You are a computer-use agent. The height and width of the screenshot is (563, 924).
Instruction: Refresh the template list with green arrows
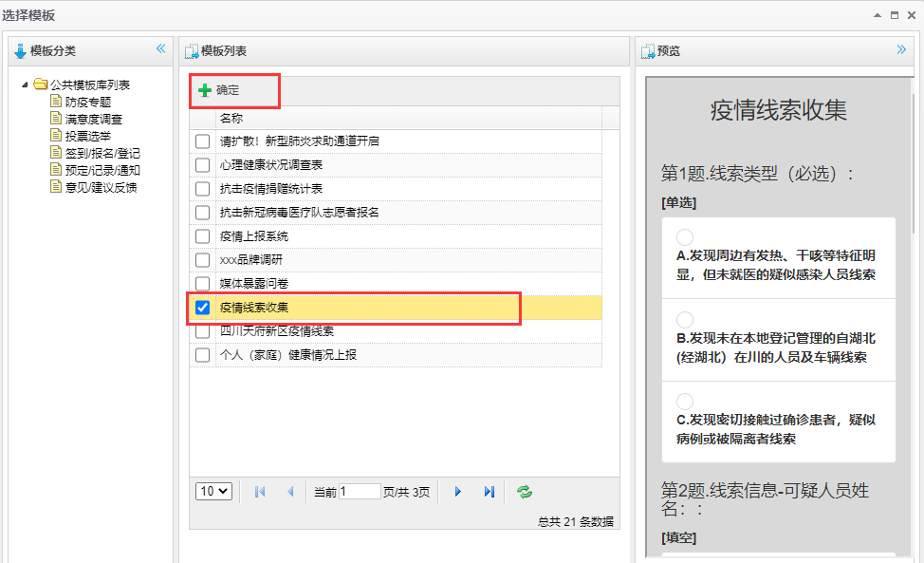tap(524, 492)
